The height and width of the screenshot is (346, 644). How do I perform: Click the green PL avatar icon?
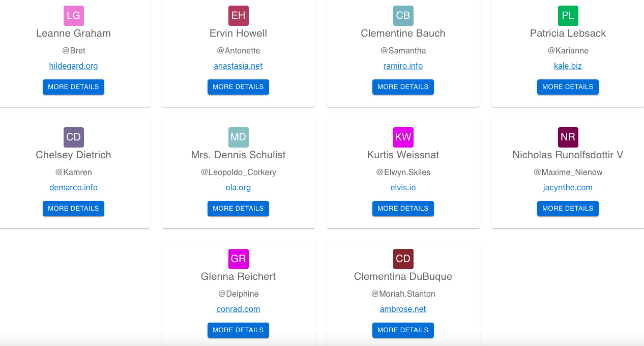(568, 16)
